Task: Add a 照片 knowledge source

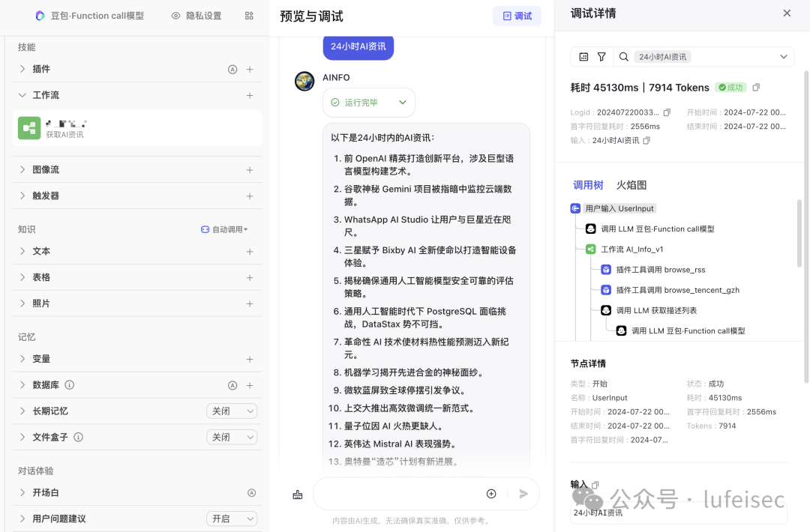Action: [x=250, y=304]
